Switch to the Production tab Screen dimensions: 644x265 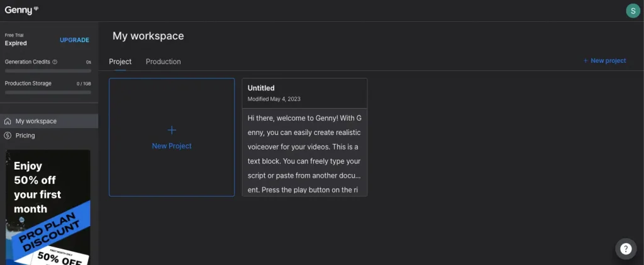click(x=163, y=62)
